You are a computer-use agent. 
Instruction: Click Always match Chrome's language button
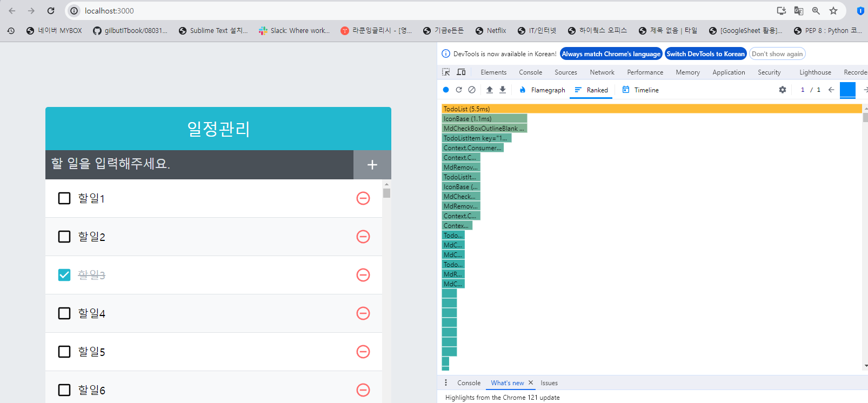[x=611, y=54]
